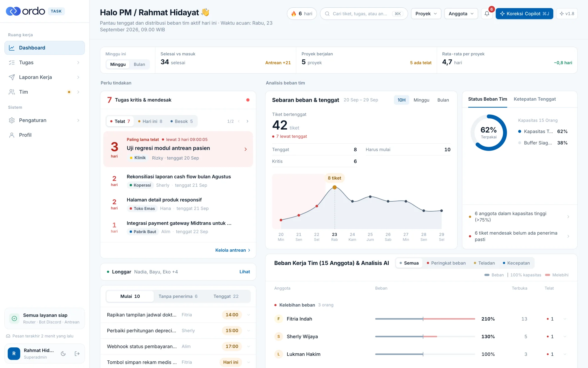Screen dimensions: 588x368
Task: Expand the Laporan Kerja sidebar menu
Action: (x=78, y=77)
